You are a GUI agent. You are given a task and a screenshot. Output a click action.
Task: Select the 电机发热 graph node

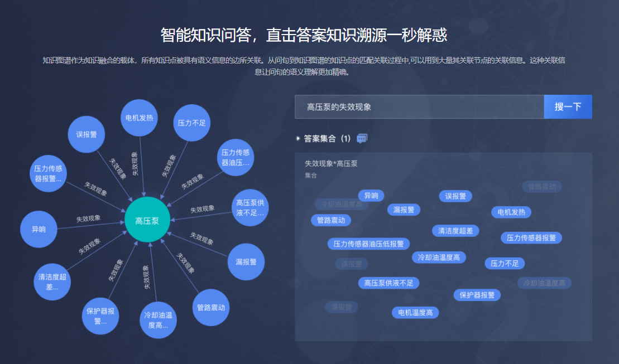pos(139,118)
